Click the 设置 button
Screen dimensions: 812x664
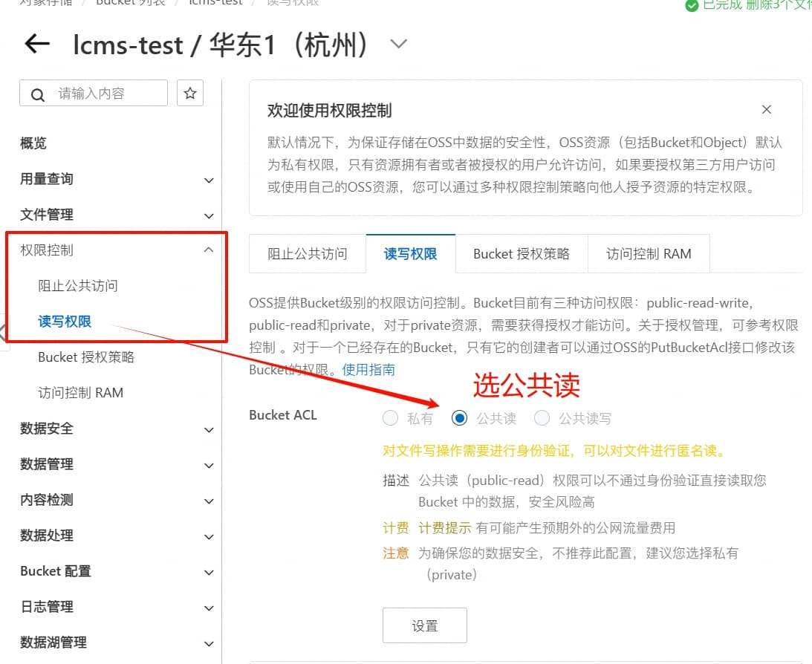[x=425, y=625]
